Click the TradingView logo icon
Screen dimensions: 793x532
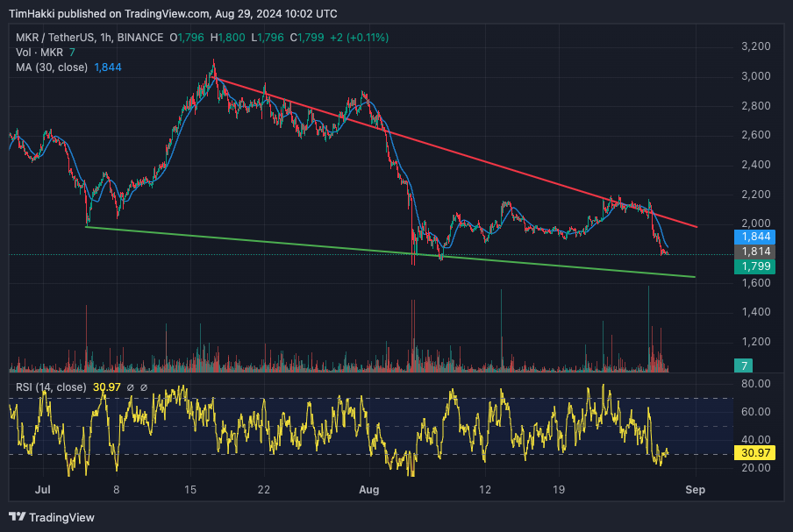tap(16, 517)
